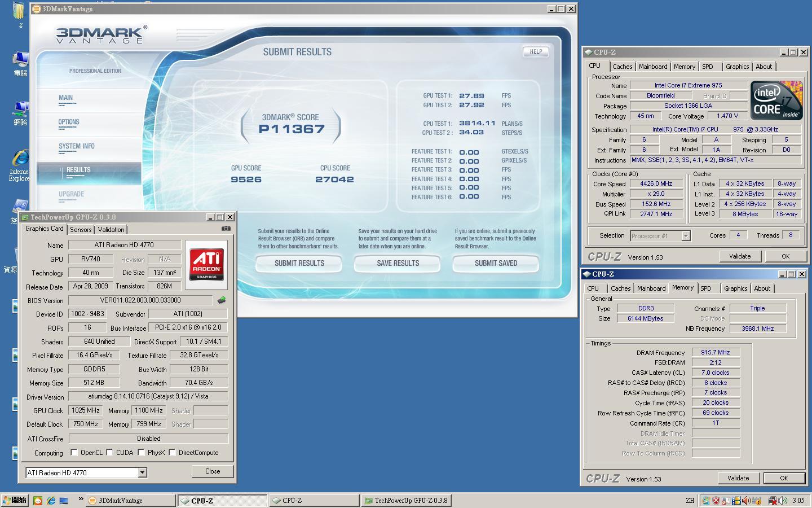Click the ZH language indicator

(690, 501)
